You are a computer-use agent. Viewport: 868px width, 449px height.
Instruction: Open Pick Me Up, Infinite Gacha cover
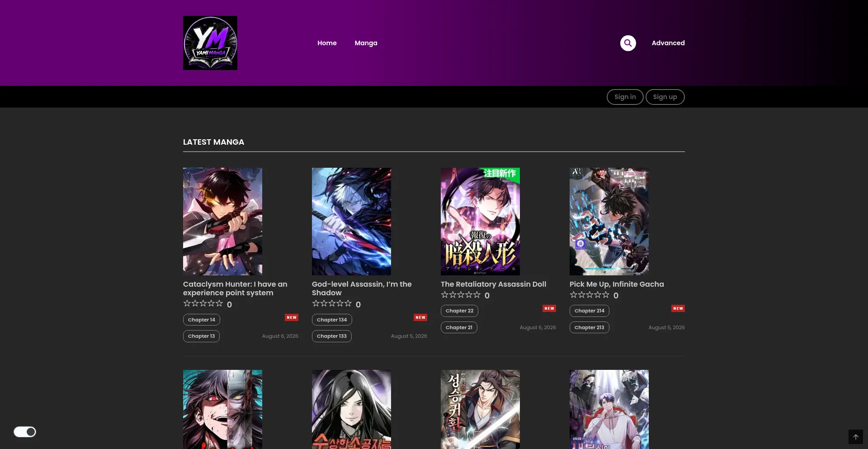coord(609,222)
